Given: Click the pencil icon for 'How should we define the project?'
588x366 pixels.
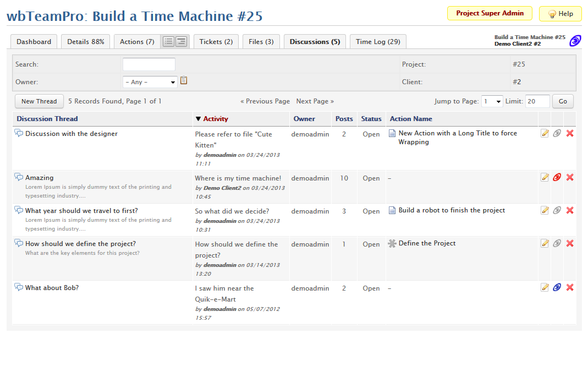Looking at the screenshot, I should (545, 243).
